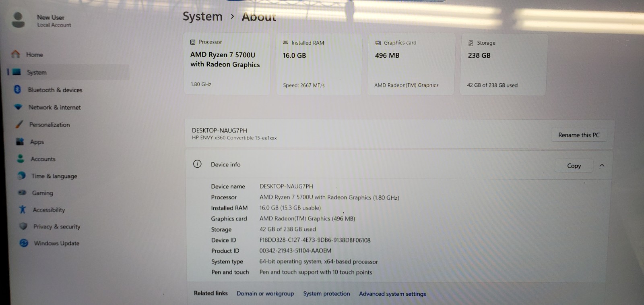Open Domain or workgroup link
This screenshot has height=305, width=644.
coord(265,293)
